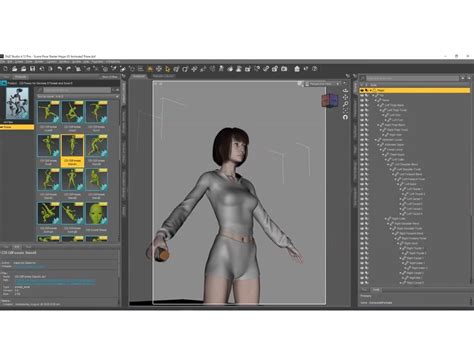Click the magnifier zoom control beside viewport

(345, 104)
